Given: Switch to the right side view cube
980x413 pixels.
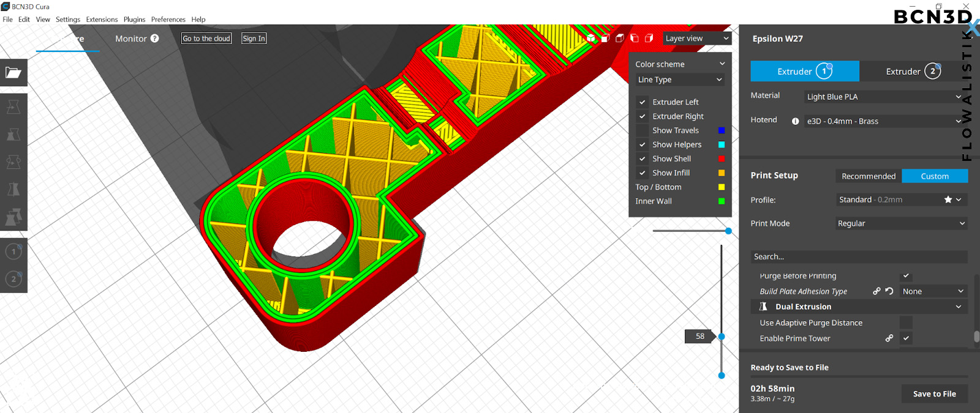Looking at the screenshot, I should pos(649,38).
